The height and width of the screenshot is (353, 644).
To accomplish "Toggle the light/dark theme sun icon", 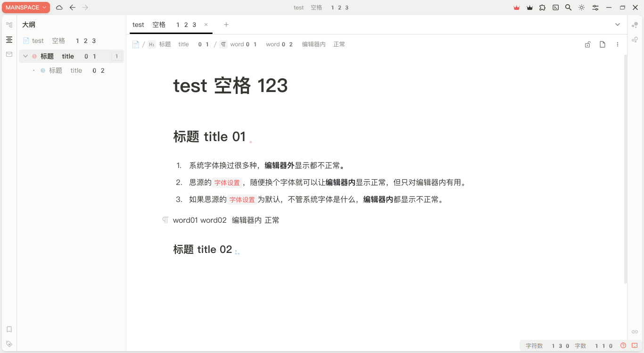I will pyautogui.click(x=582, y=8).
